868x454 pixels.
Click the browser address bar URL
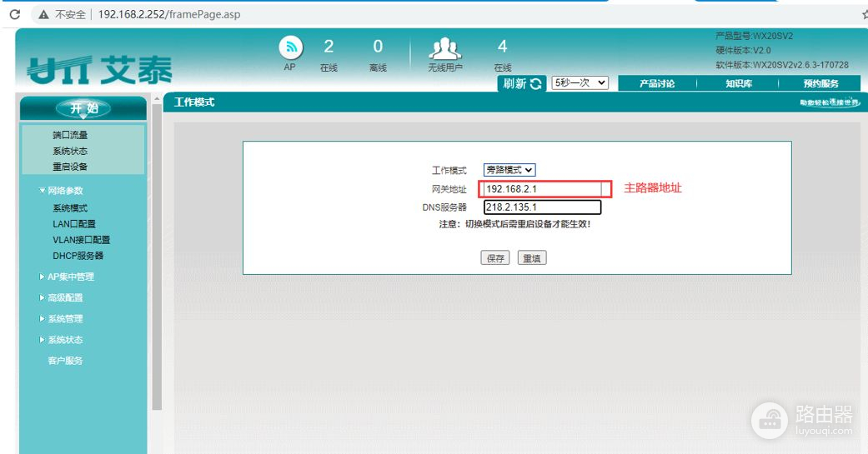(x=168, y=14)
